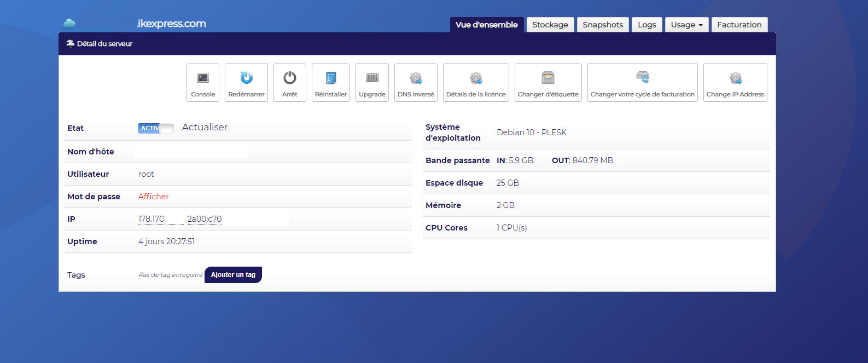
Task: Open DNS inversé settings
Action: coord(416,83)
